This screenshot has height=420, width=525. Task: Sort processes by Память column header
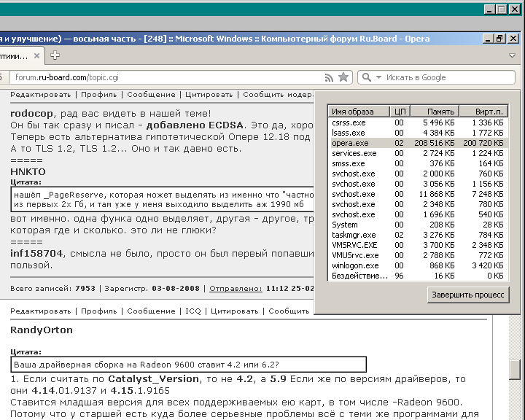click(435, 112)
